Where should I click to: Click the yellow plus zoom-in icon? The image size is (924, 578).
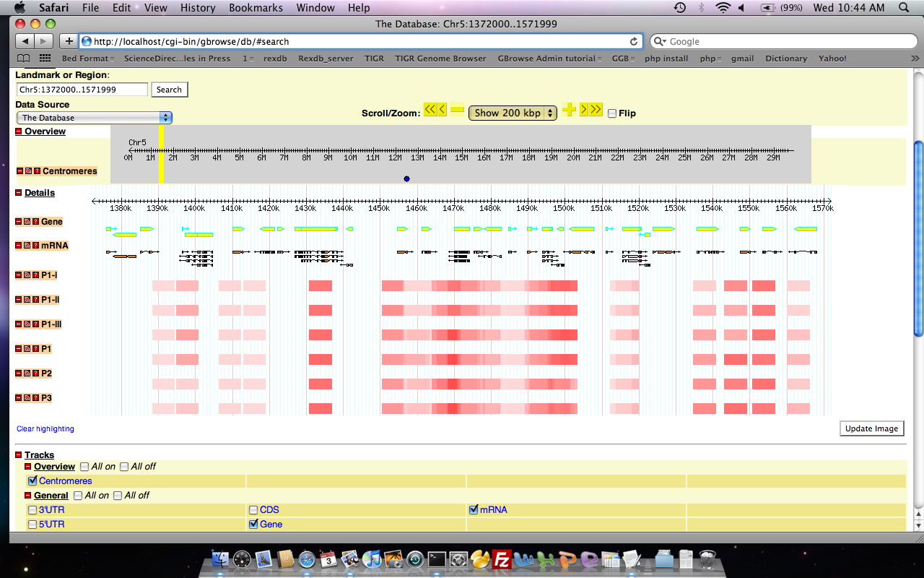pos(570,110)
